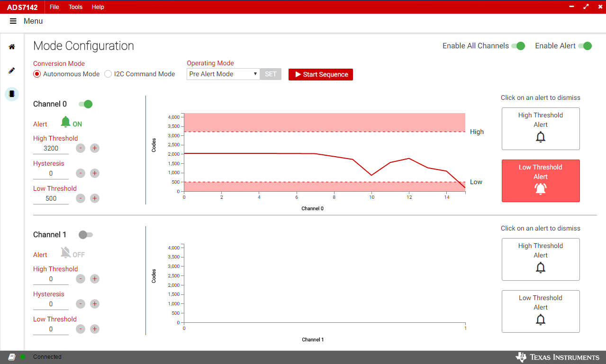The height and width of the screenshot is (364, 606).
Task: Dismiss Channel 0 Low Threshold Alert
Action: coord(540,181)
